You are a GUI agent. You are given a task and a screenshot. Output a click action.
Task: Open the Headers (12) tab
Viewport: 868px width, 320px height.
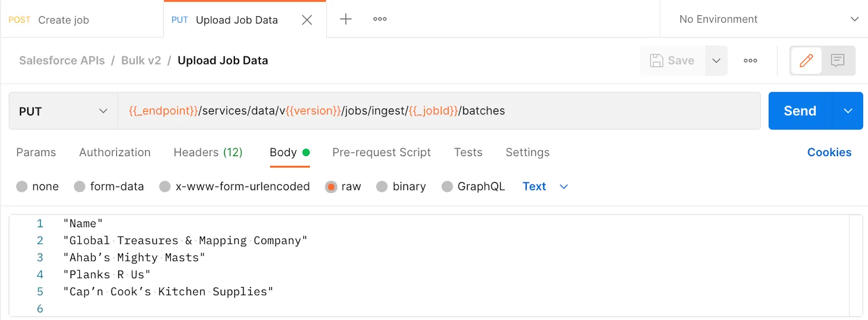pos(208,152)
